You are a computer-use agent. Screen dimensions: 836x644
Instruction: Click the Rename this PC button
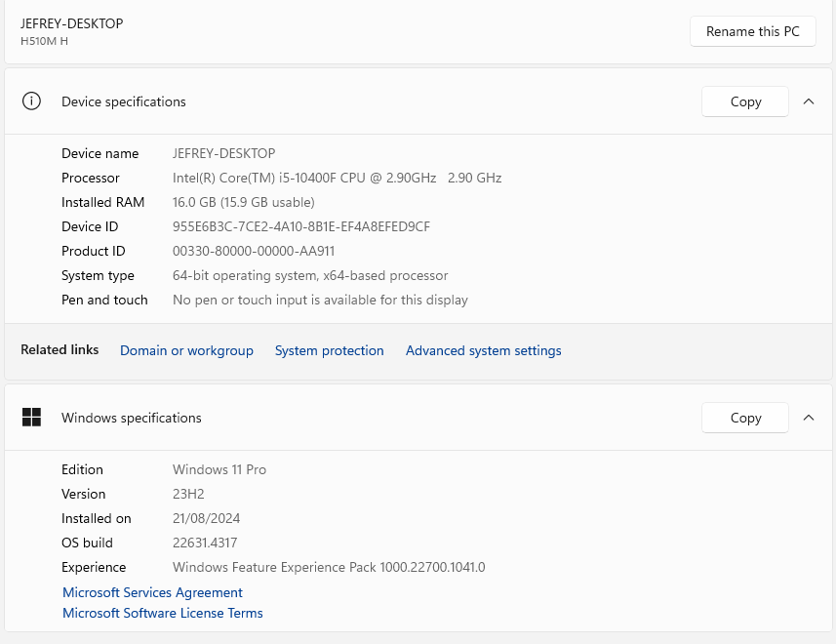pos(752,31)
